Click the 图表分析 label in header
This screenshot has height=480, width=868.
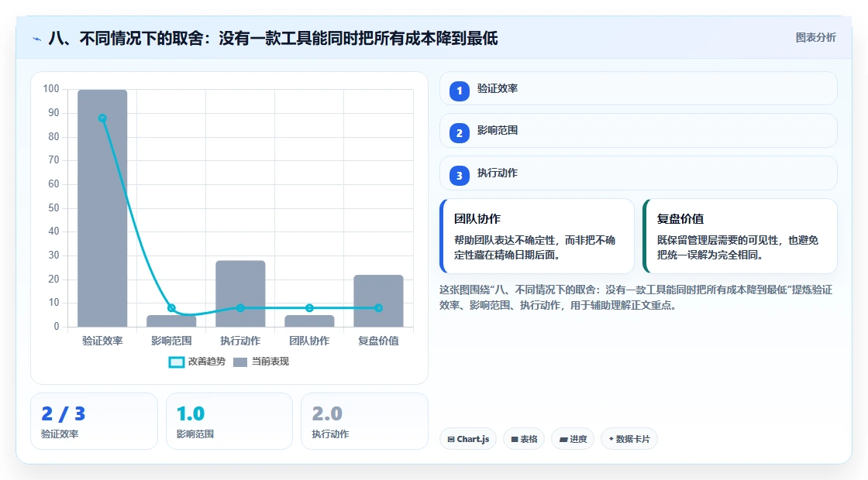[x=815, y=38]
